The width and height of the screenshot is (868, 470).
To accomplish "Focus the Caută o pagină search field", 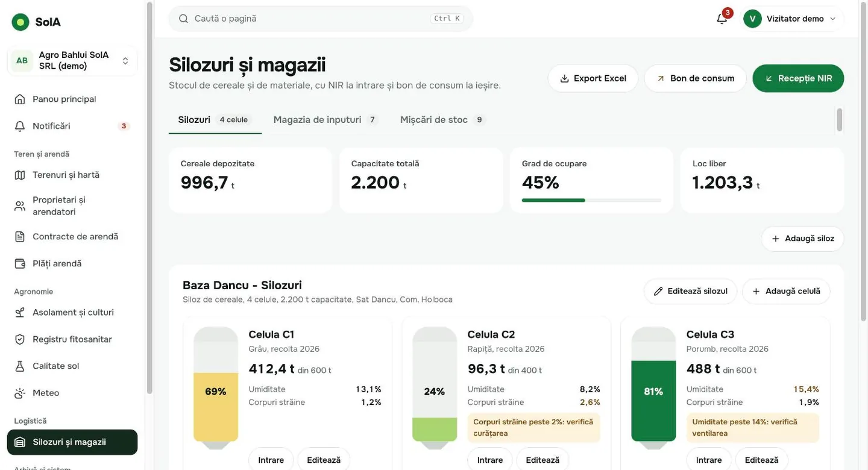I will pos(321,19).
